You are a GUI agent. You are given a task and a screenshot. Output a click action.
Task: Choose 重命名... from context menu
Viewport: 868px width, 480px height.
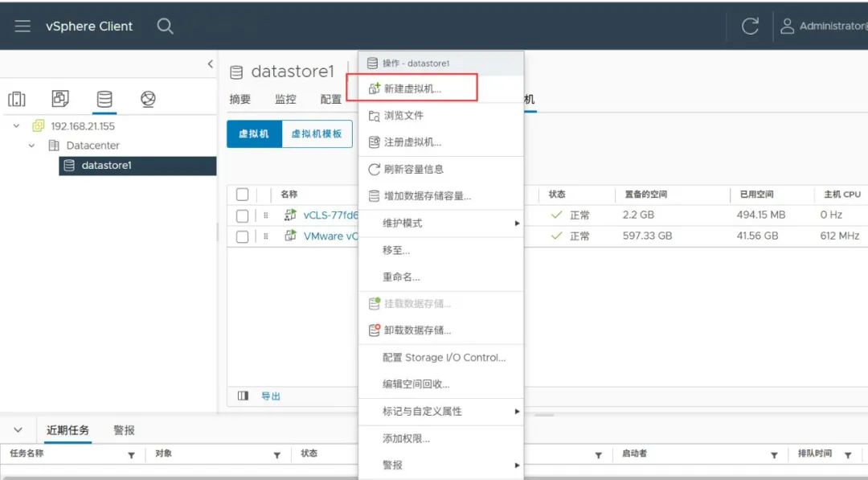pos(440,277)
